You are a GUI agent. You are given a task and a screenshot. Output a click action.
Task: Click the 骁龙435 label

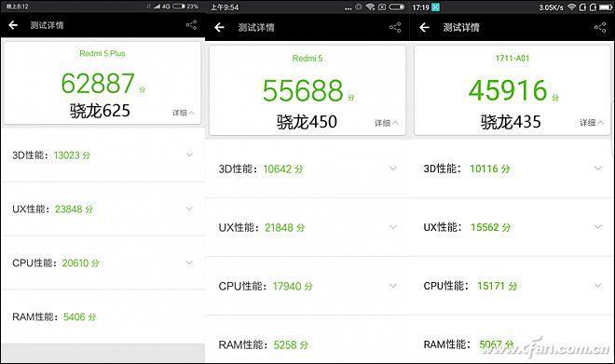511,122
